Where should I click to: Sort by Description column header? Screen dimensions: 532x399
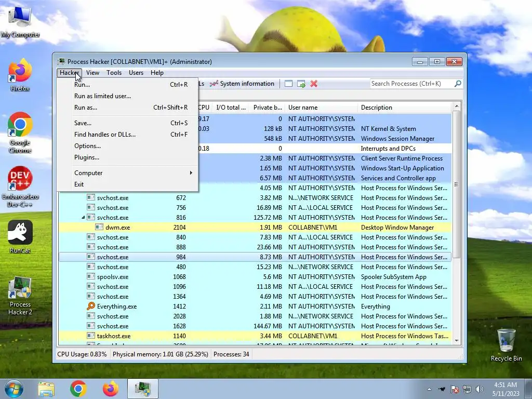(405, 108)
